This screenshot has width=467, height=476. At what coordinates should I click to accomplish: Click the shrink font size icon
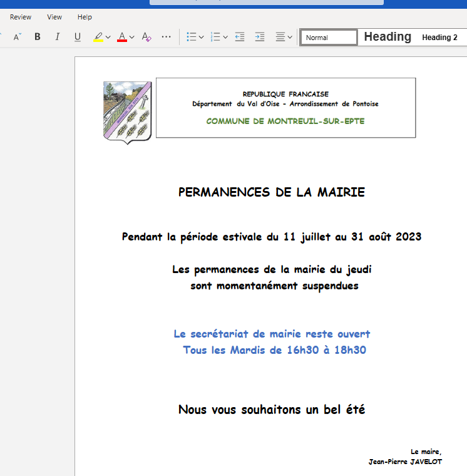tap(18, 37)
